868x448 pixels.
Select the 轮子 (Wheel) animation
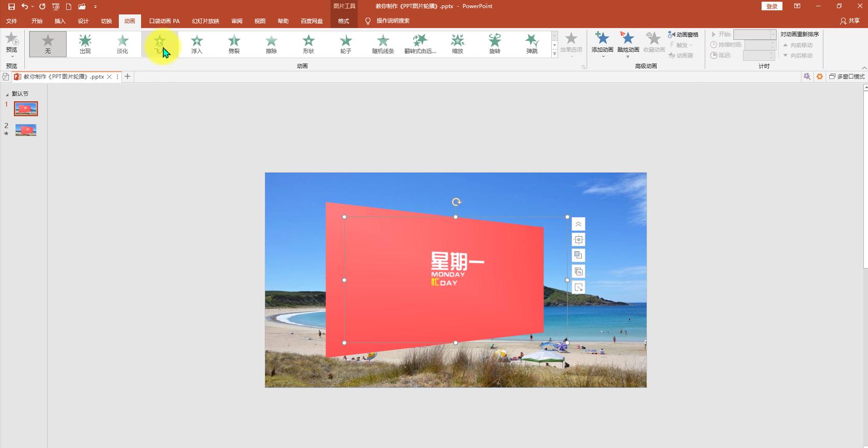tap(346, 43)
